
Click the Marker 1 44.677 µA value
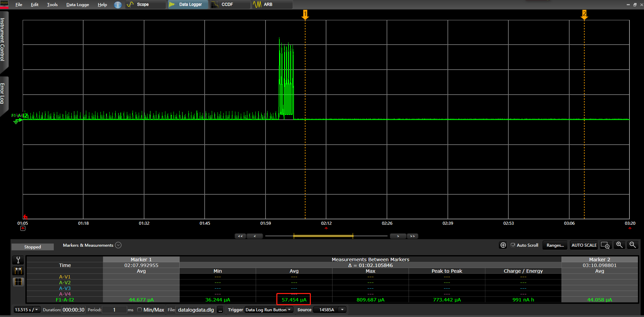[x=141, y=300]
